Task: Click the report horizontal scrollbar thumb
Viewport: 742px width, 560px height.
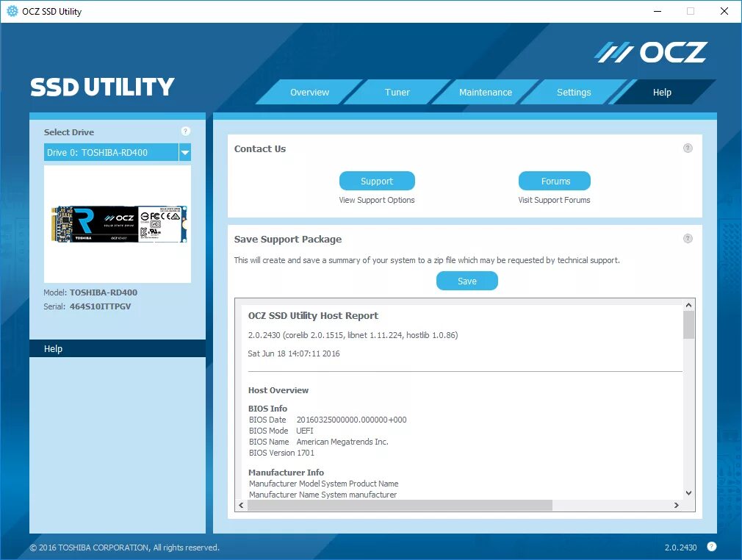Action: (x=400, y=505)
